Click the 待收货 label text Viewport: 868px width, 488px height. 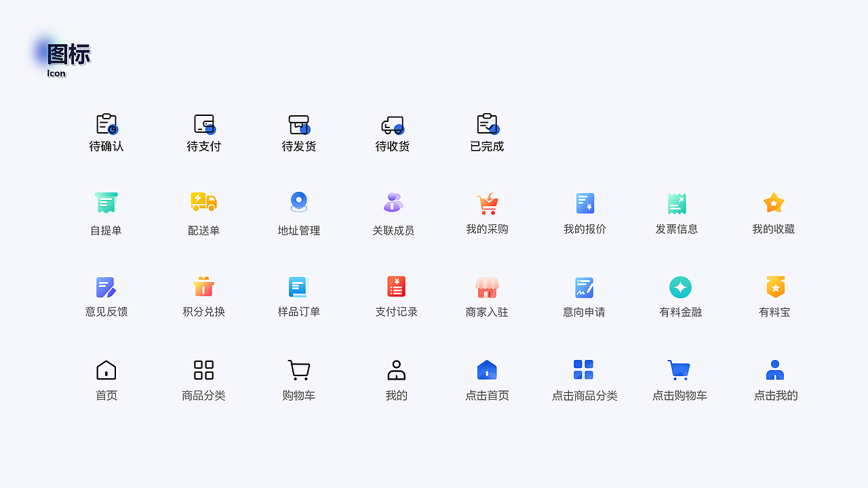click(393, 146)
